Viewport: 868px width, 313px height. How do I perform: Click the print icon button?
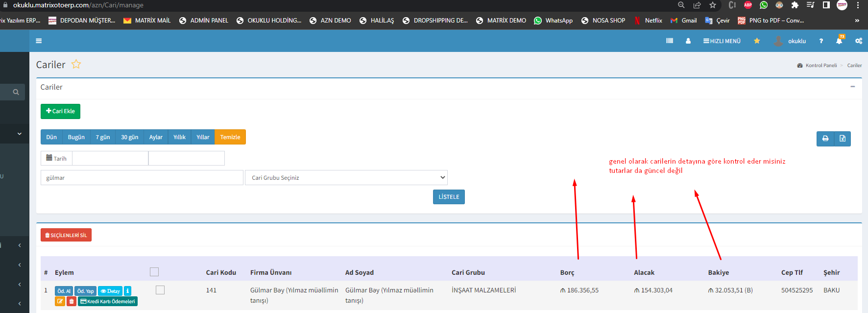pyautogui.click(x=825, y=139)
